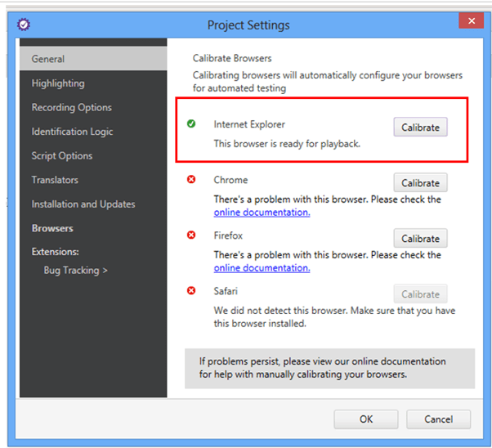Go to Identification Logic settings

coord(72,132)
